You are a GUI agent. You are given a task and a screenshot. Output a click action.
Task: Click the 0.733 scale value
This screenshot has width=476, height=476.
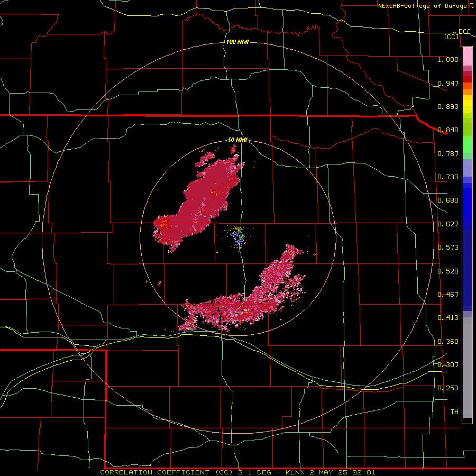pos(448,177)
